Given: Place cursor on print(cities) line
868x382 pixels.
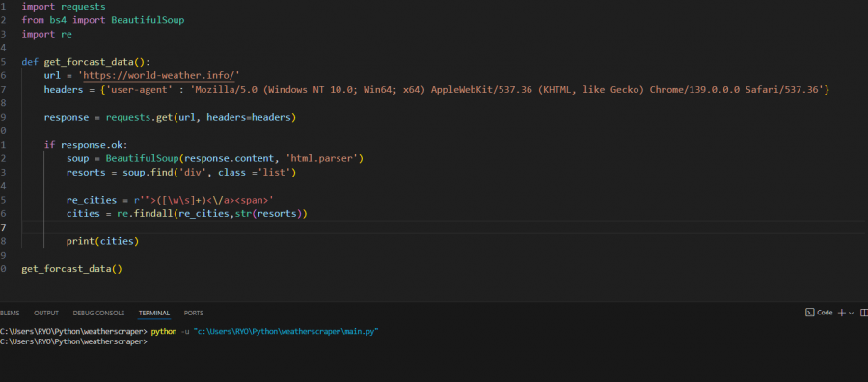Looking at the screenshot, I should (102, 241).
